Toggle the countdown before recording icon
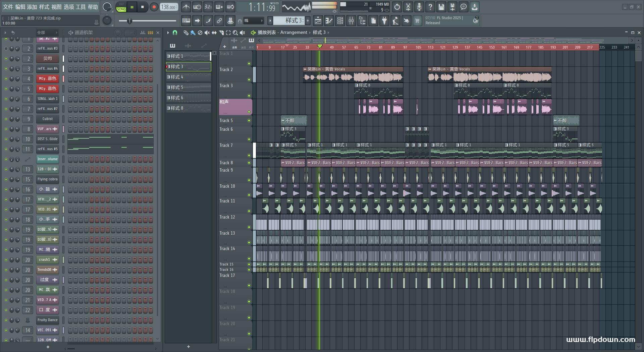Image resolution: width=644 pixels, height=352 pixels. tap(208, 7)
